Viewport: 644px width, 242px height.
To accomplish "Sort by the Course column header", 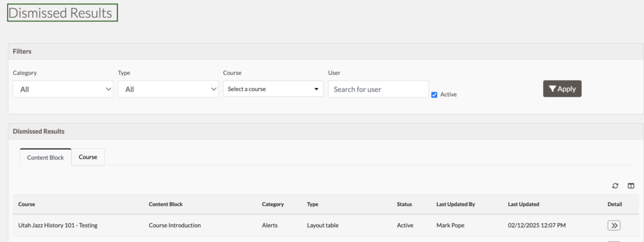I will pos(27,204).
